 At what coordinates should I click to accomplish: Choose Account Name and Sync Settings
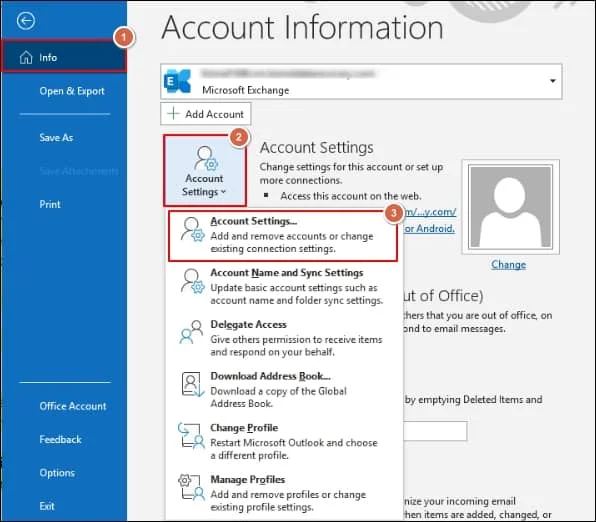(283, 287)
